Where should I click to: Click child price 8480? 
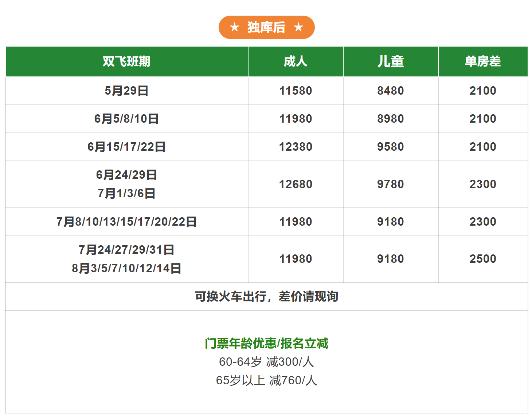tap(391, 91)
